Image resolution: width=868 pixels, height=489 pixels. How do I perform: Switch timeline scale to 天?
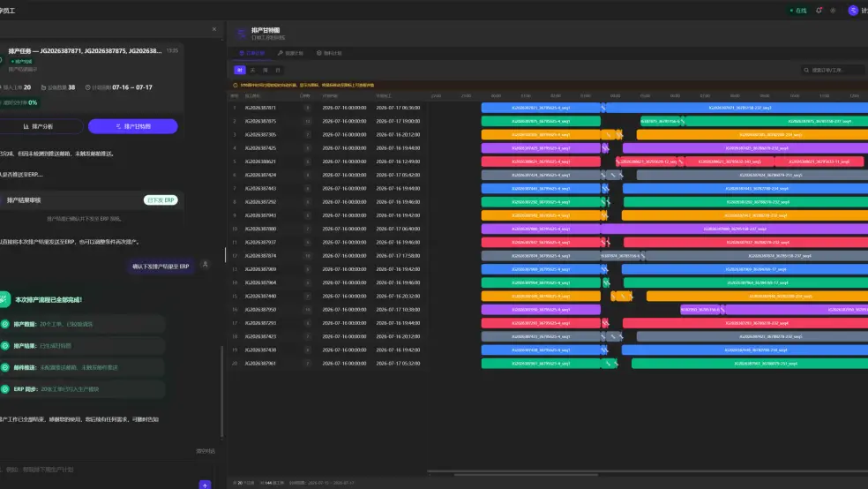(x=252, y=70)
